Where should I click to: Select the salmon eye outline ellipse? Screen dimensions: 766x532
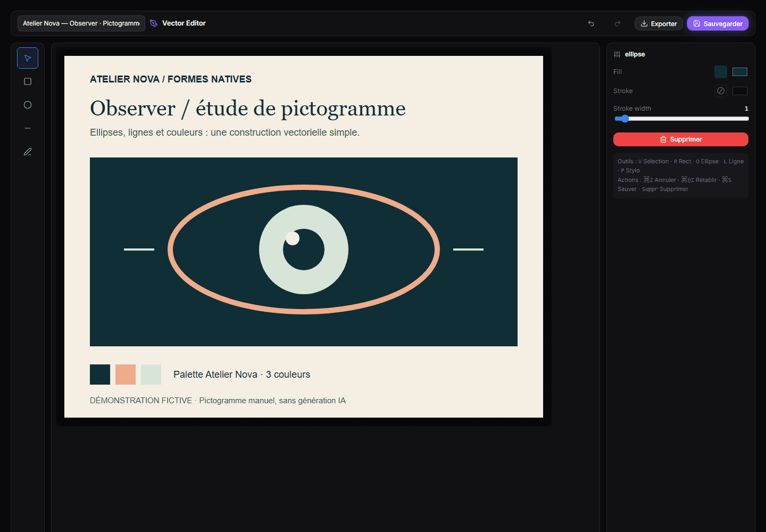point(304,187)
